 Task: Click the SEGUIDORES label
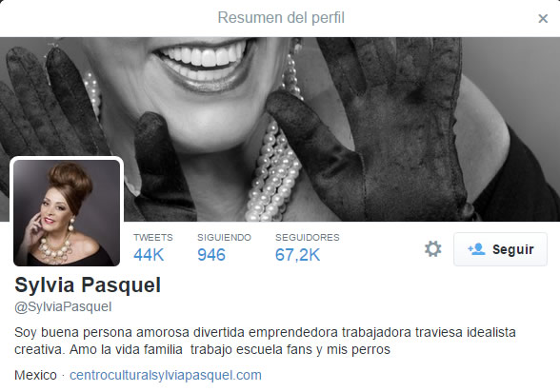click(307, 238)
